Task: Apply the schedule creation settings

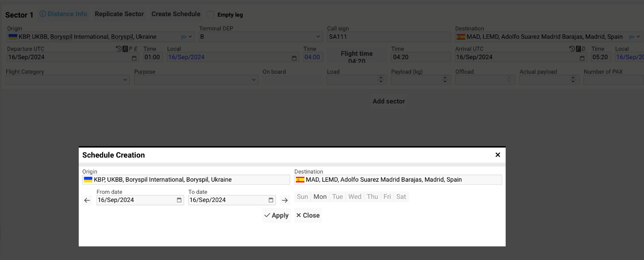Action: tap(276, 215)
